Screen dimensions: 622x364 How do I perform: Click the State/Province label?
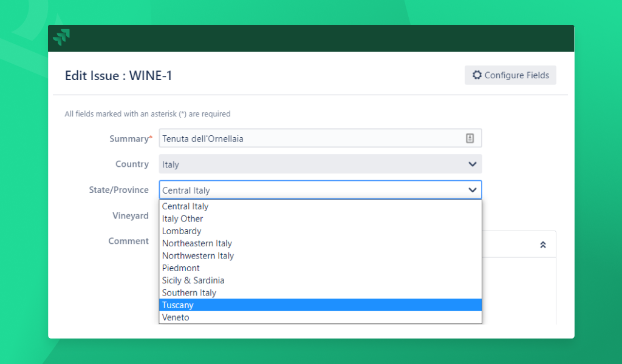click(118, 190)
